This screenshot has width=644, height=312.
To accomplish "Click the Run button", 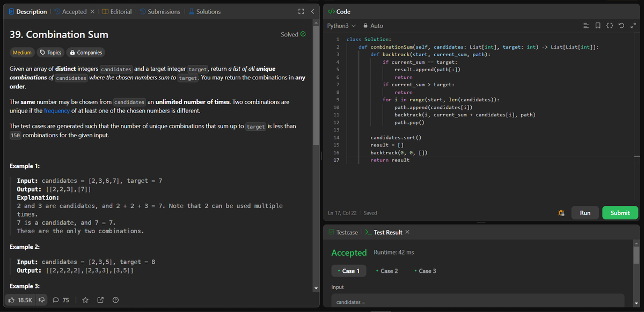I will pos(585,213).
